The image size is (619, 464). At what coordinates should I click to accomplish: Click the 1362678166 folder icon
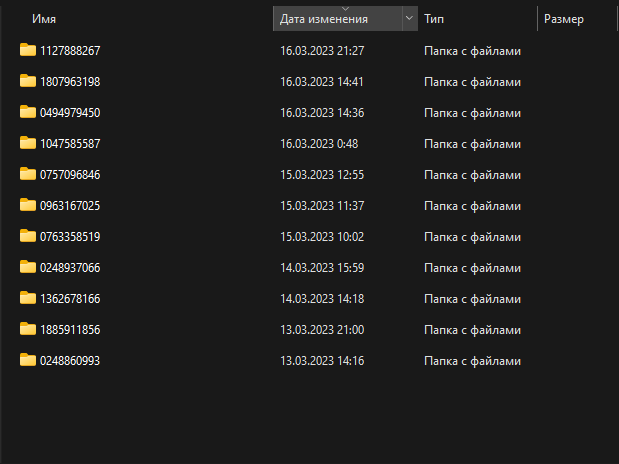[x=28, y=298]
